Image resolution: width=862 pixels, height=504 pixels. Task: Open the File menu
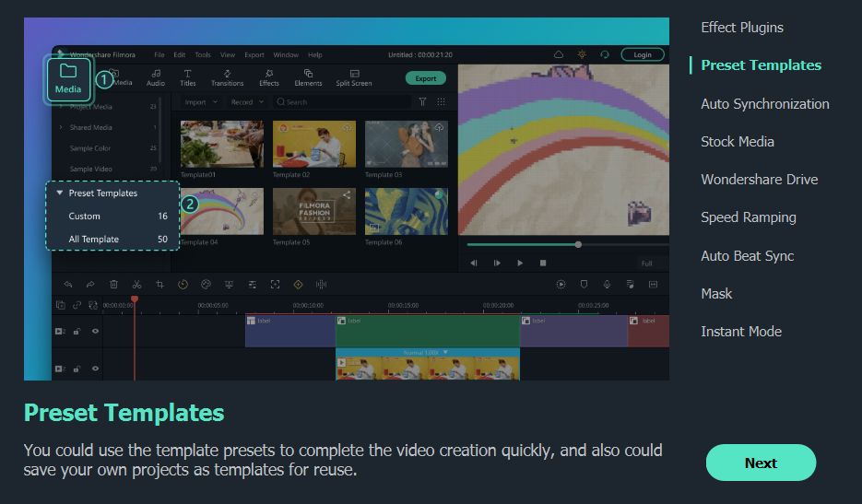(159, 55)
